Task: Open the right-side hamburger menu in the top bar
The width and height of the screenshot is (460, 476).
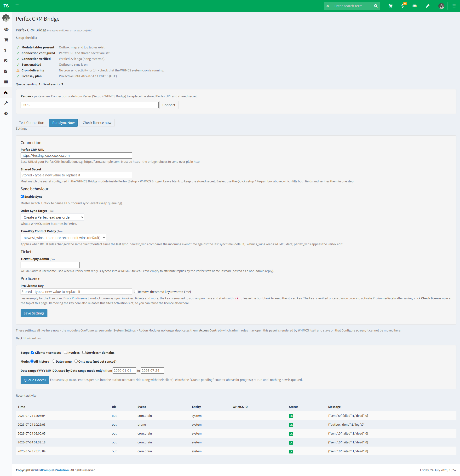Action: coord(454,6)
